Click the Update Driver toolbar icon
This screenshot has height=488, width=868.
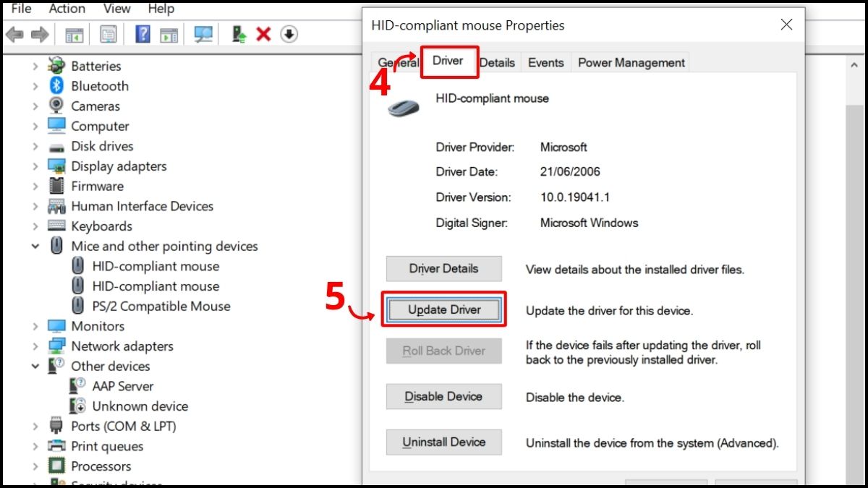[237, 33]
